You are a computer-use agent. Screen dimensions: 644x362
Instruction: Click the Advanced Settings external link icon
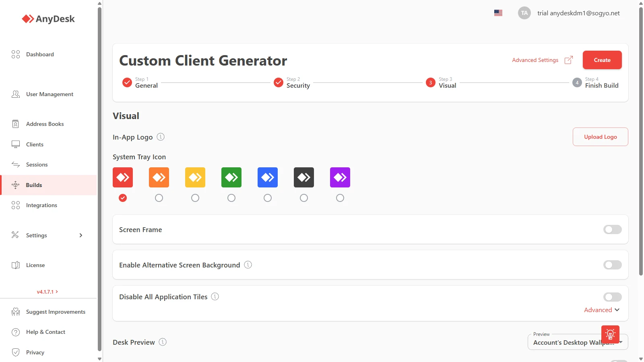click(569, 60)
